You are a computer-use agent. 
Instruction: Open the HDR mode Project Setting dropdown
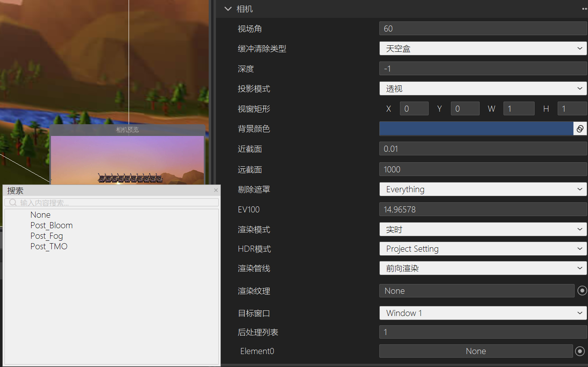[x=483, y=249]
